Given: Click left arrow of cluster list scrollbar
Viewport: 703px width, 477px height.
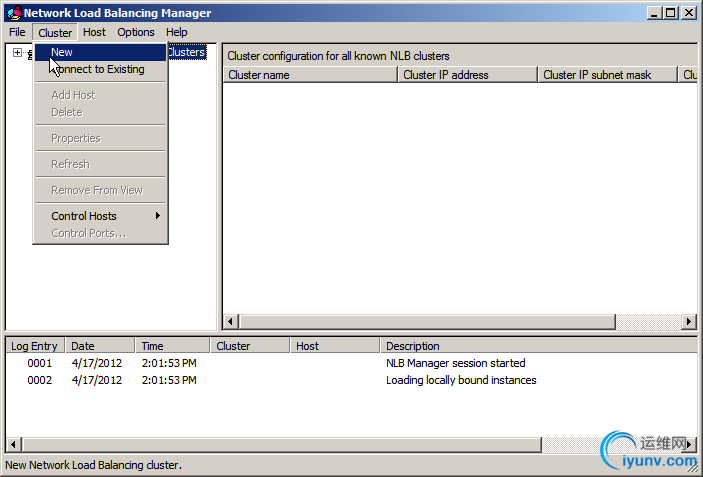Looking at the screenshot, I should point(230,321).
